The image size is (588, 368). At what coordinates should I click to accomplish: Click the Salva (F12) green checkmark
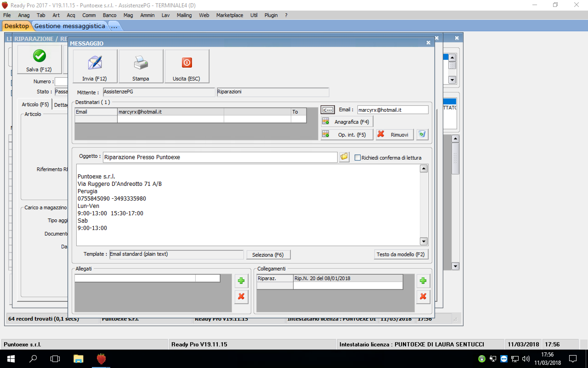click(x=39, y=56)
